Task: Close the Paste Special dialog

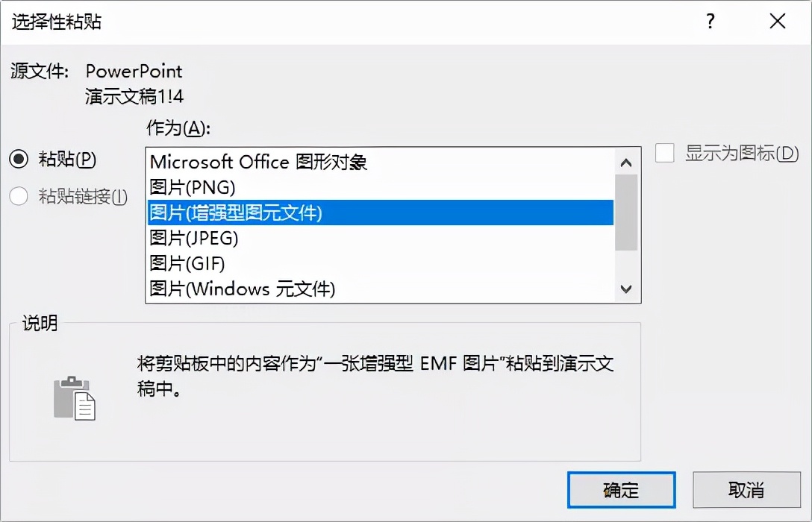Action: tap(778, 21)
